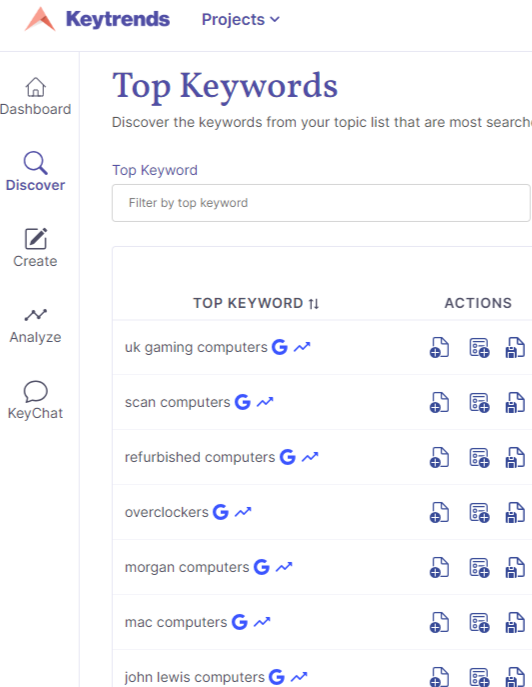Click save icon for morgan computers
532x687 pixels.
(515, 568)
